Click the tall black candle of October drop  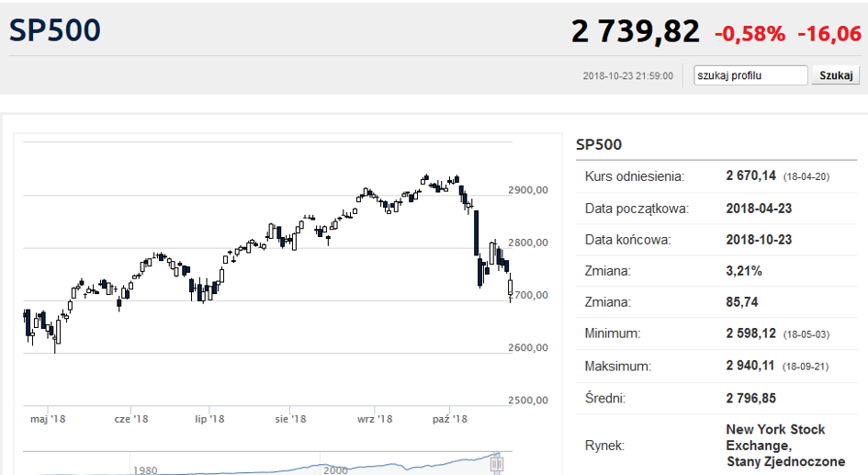click(x=476, y=232)
